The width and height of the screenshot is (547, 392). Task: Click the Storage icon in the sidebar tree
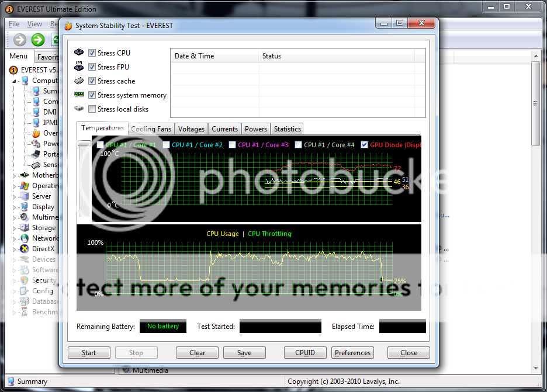click(25, 228)
